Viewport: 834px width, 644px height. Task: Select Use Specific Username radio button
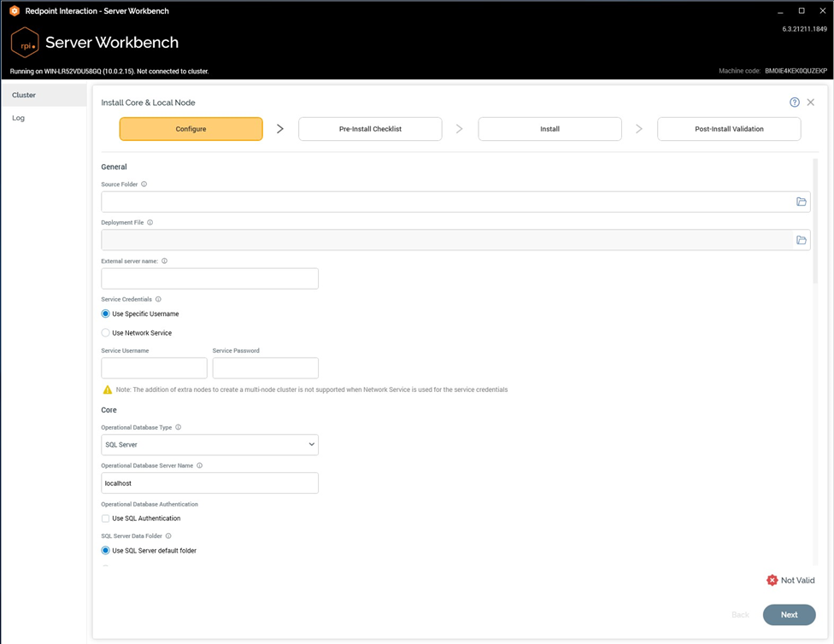coord(106,314)
